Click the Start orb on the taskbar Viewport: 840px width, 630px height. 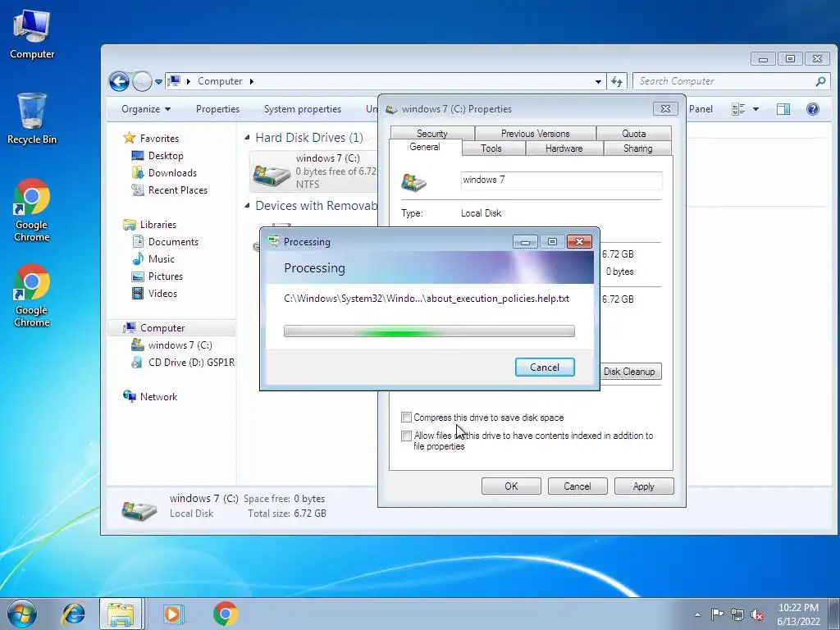coord(22,614)
